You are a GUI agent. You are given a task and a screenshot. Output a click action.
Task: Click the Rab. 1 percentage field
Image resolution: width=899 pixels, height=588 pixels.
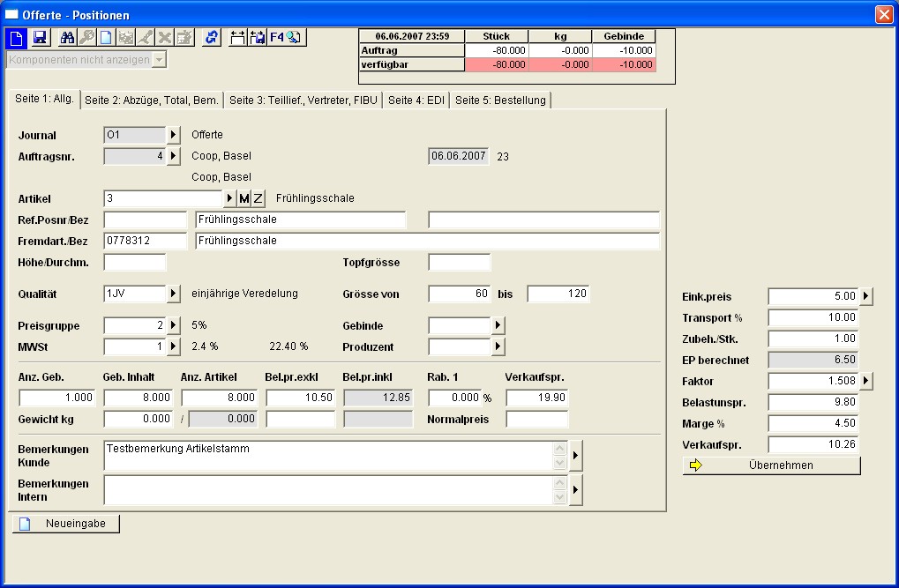tap(455, 398)
